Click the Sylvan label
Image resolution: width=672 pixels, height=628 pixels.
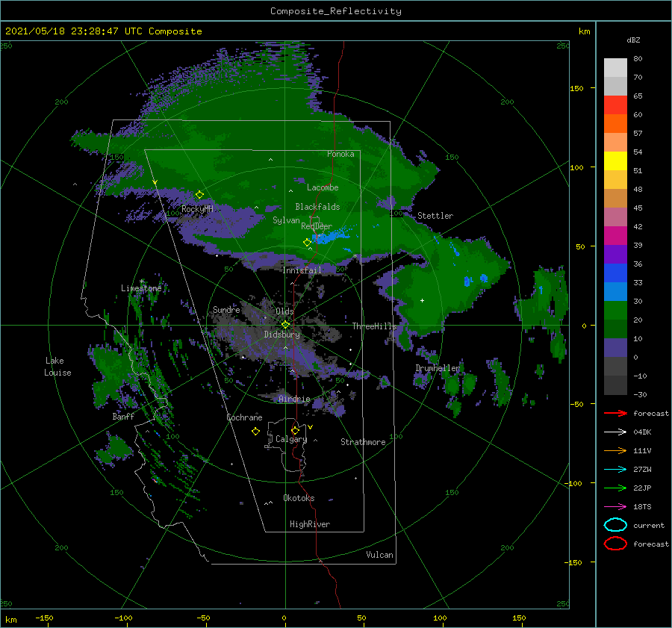coord(286,220)
